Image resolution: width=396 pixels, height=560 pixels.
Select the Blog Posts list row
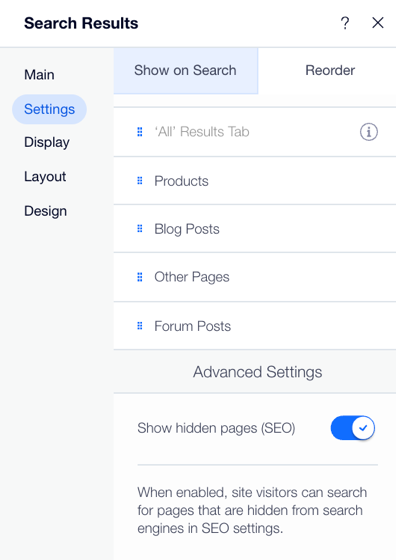click(255, 229)
